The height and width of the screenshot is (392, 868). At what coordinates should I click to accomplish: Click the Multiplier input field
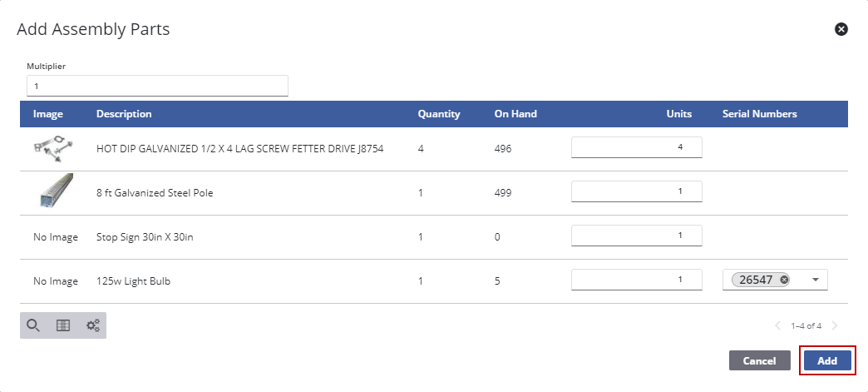pyautogui.click(x=157, y=86)
